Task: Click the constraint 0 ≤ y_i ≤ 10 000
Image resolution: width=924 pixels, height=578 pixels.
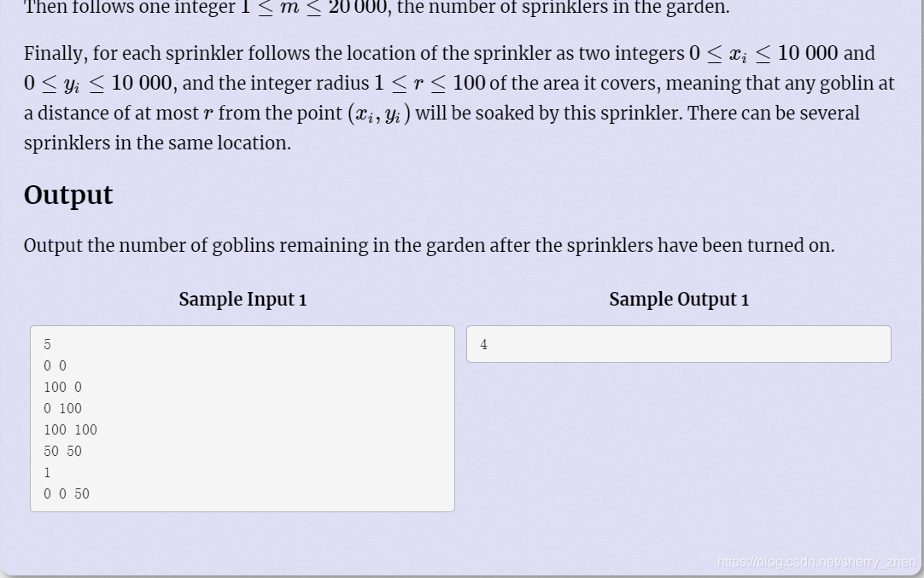Action: (x=98, y=83)
